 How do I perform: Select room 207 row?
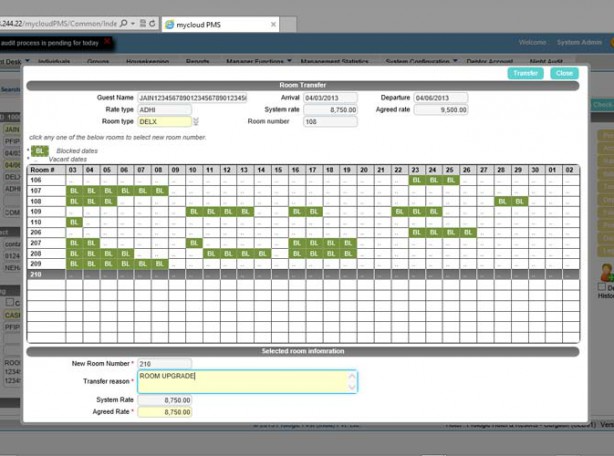coord(303,243)
